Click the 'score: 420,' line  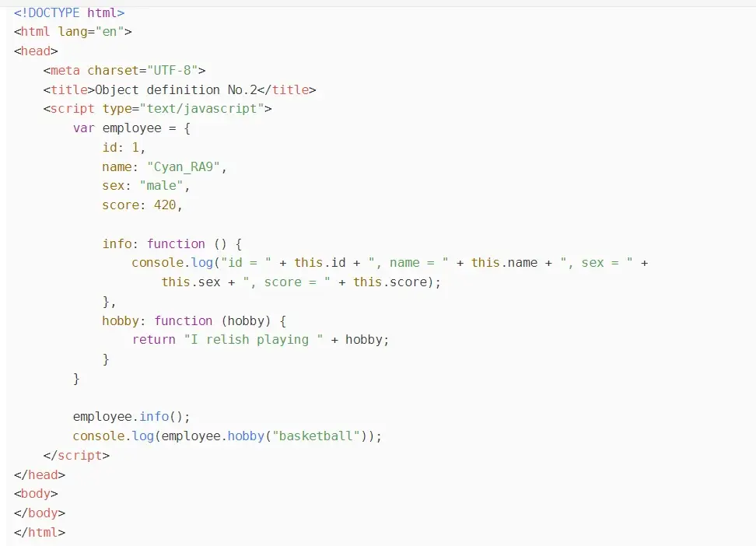click(142, 205)
